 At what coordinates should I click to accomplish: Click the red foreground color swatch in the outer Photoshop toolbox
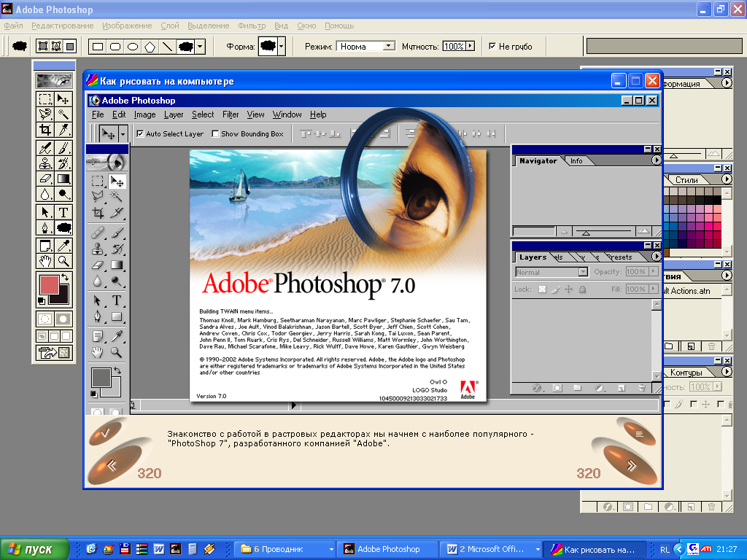[x=48, y=284]
